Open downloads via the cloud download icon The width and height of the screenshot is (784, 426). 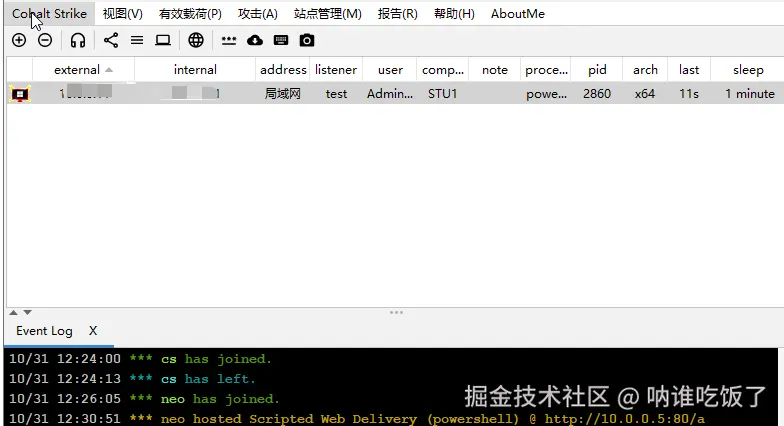254,40
